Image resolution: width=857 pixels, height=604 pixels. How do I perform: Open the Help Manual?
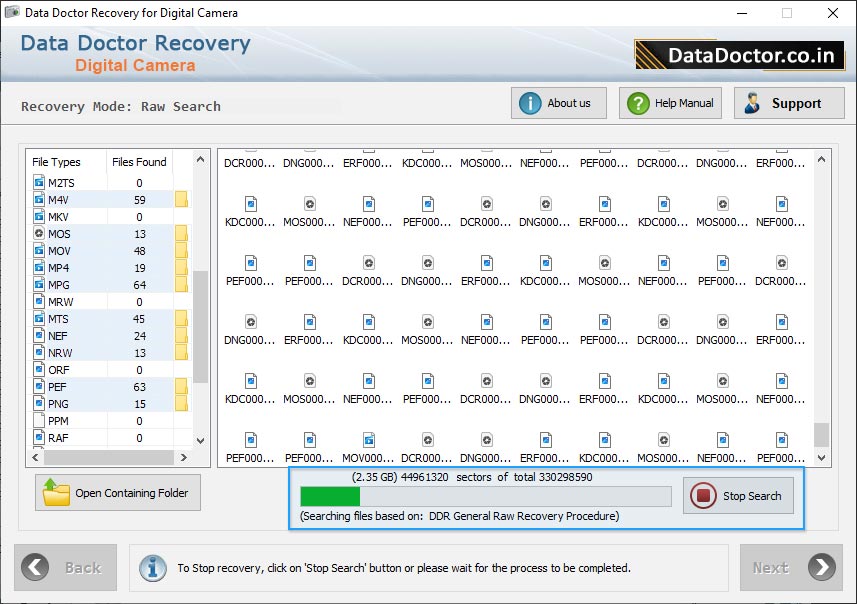pyautogui.click(x=669, y=103)
